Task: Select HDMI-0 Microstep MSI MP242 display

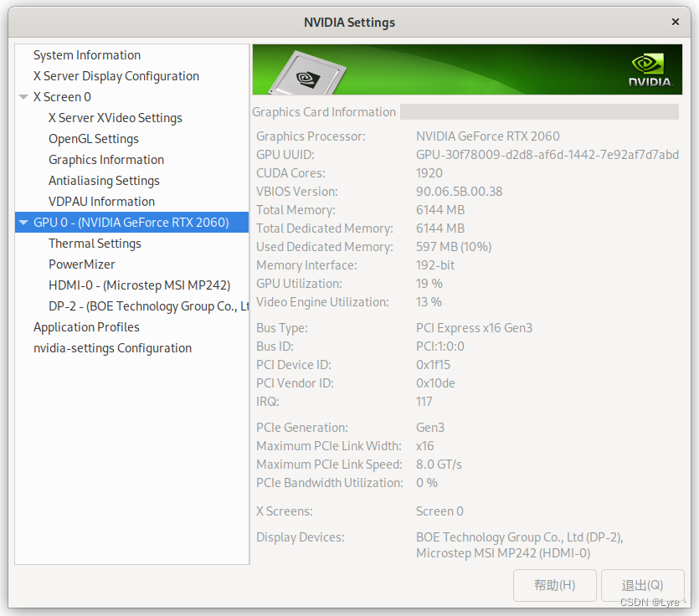Action: tap(139, 285)
